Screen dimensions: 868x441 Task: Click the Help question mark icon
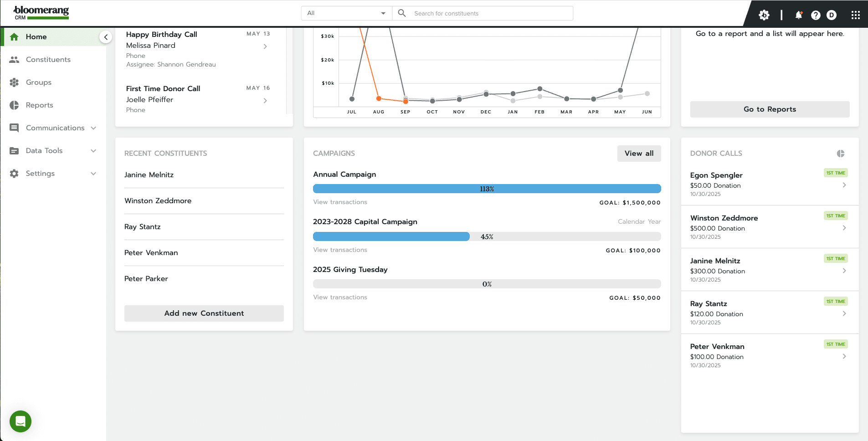(815, 15)
